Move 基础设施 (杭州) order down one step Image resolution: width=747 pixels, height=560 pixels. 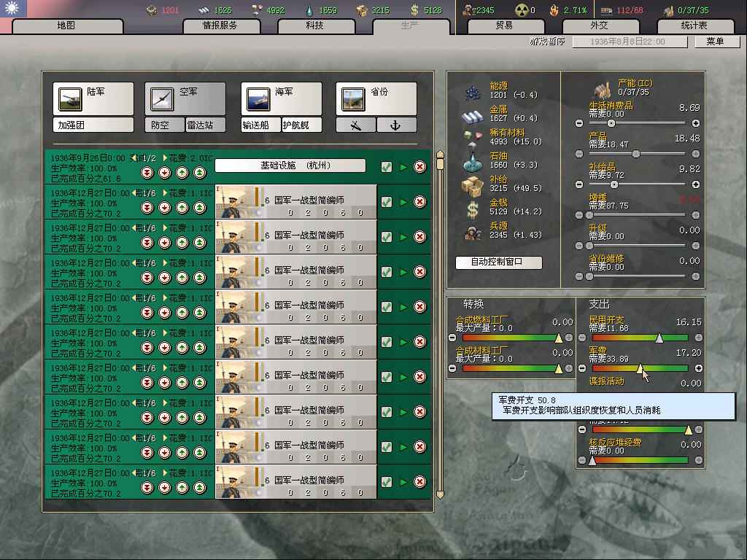[x=165, y=173]
